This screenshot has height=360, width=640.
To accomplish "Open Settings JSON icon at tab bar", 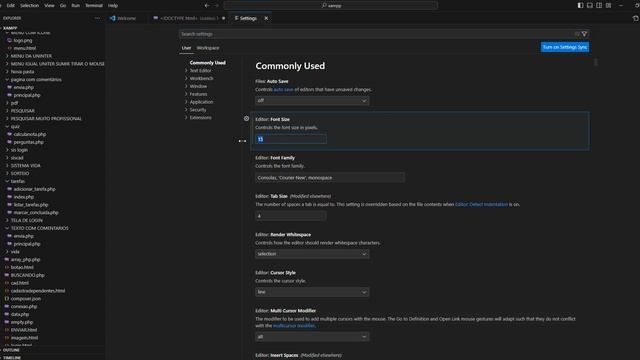I will point(636,18).
